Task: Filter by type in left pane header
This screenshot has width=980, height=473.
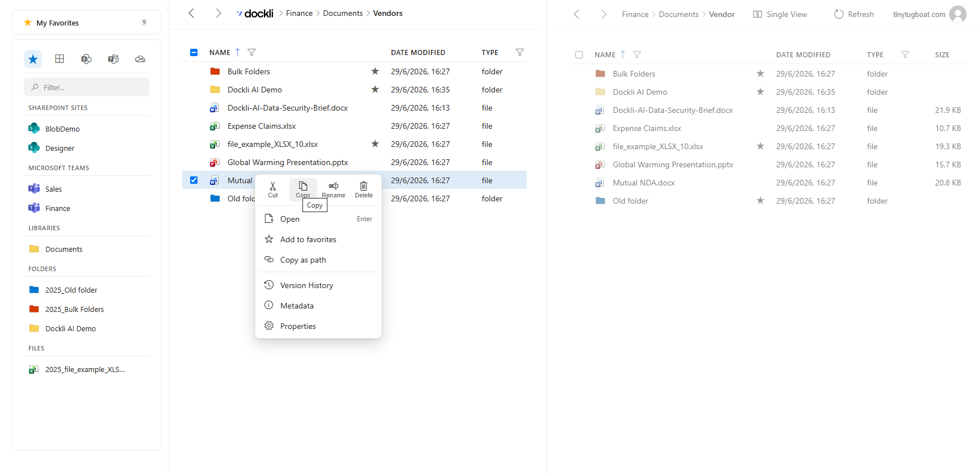Action: tap(520, 52)
